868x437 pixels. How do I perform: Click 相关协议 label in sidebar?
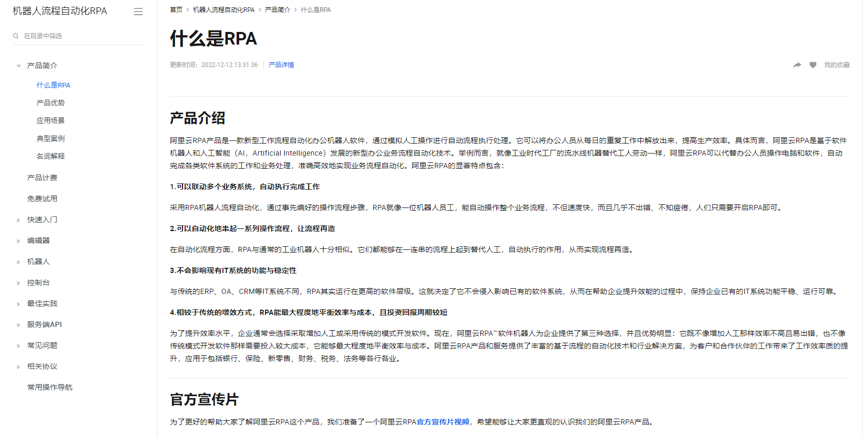click(42, 366)
